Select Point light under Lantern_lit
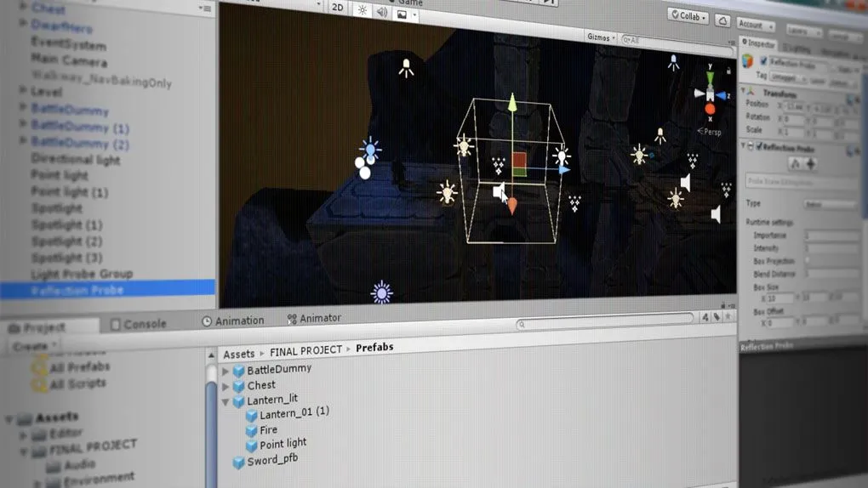This screenshot has height=488, width=868. pyautogui.click(x=276, y=444)
